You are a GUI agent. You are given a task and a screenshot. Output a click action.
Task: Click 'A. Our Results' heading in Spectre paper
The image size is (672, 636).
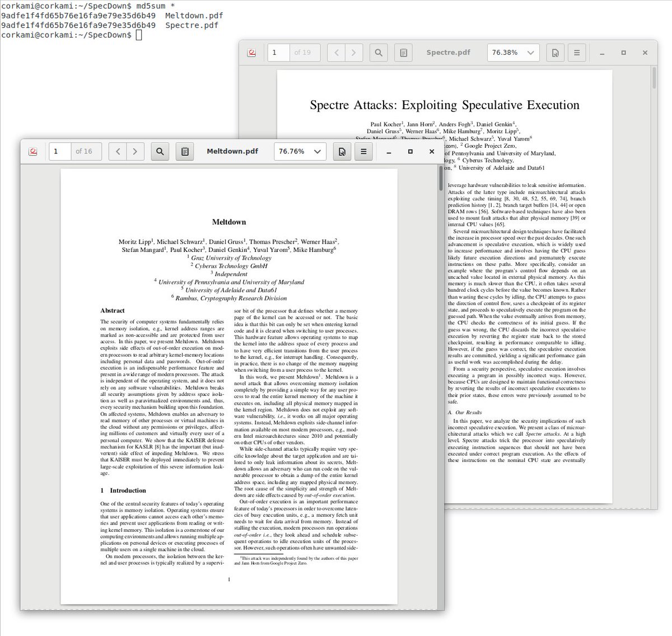coord(465,412)
